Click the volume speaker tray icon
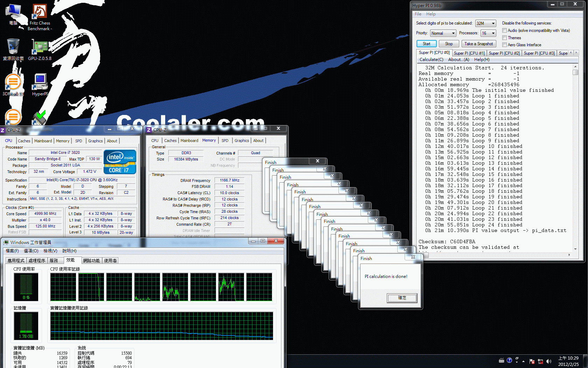Image resolution: width=588 pixels, height=368 pixels. (548, 361)
